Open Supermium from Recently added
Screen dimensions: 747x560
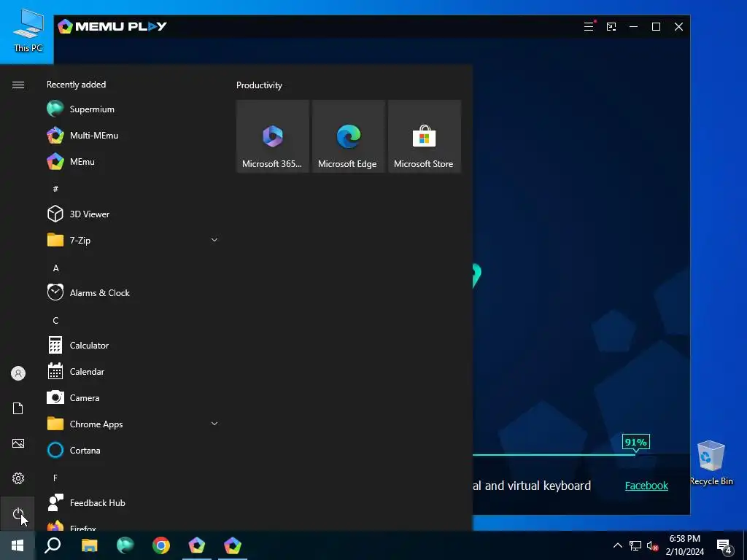(133, 109)
